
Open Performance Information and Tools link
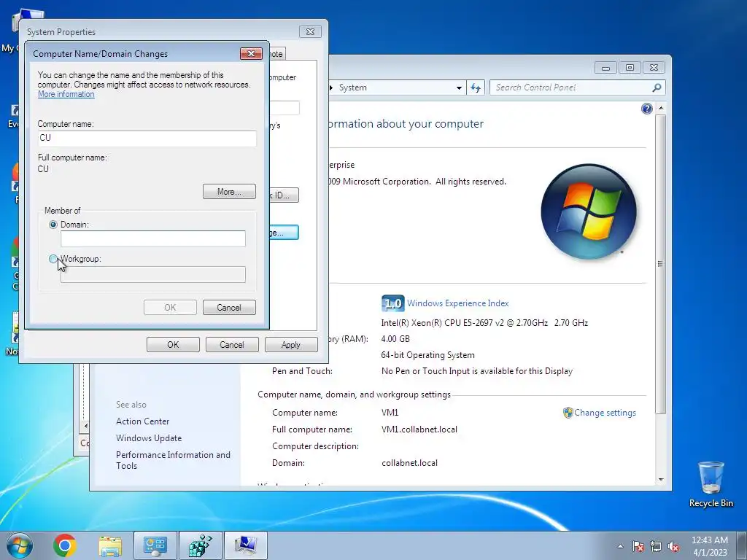[173, 461]
